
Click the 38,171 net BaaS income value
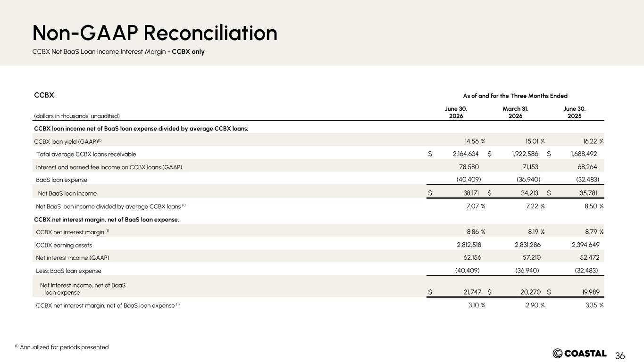(x=472, y=193)
